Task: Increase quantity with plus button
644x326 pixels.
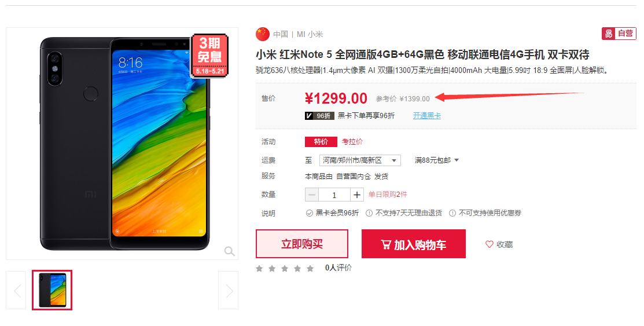Action: pos(357,195)
